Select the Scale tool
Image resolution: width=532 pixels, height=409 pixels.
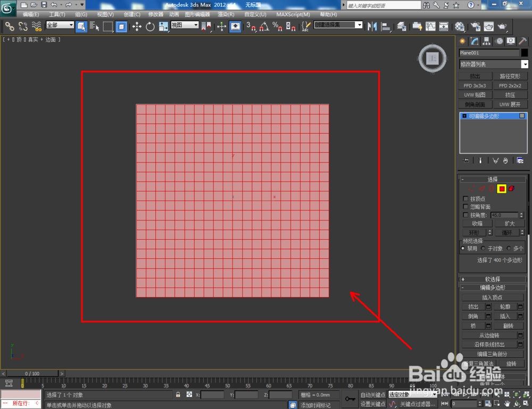(163, 26)
